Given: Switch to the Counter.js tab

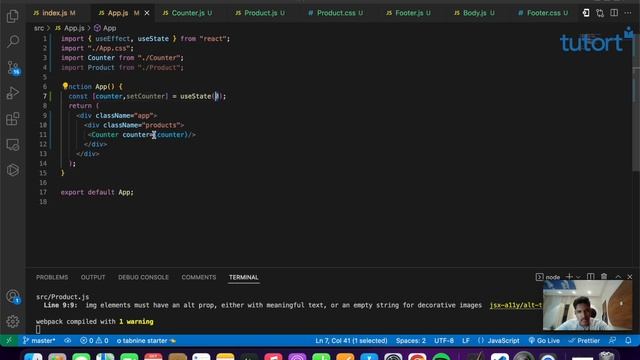Looking at the screenshot, I should (187, 13).
